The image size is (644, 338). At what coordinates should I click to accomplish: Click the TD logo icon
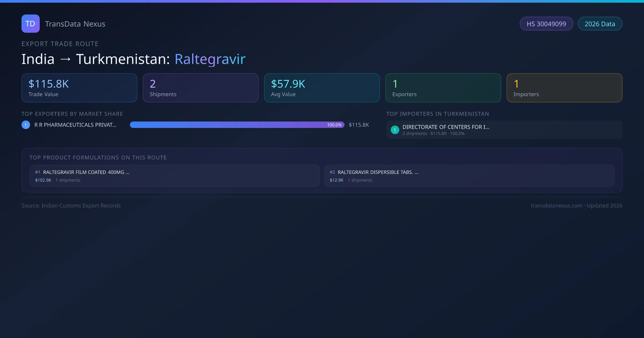click(30, 24)
